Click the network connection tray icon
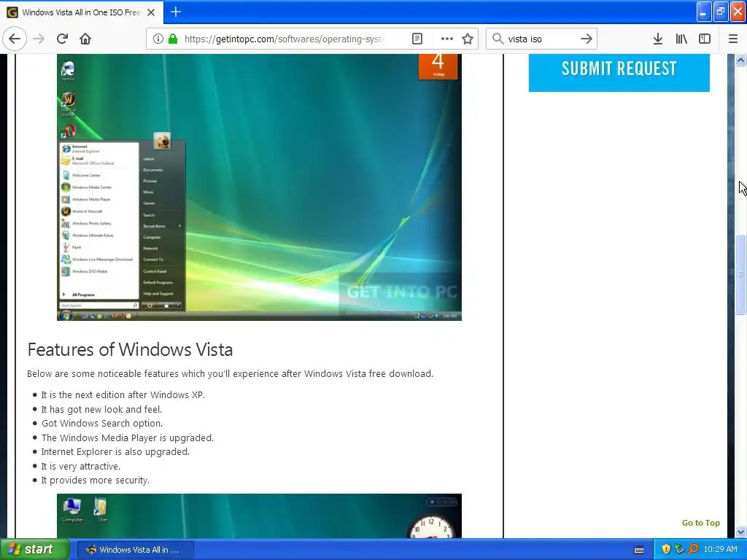The width and height of the screenshot is (747, 560). 679,550
